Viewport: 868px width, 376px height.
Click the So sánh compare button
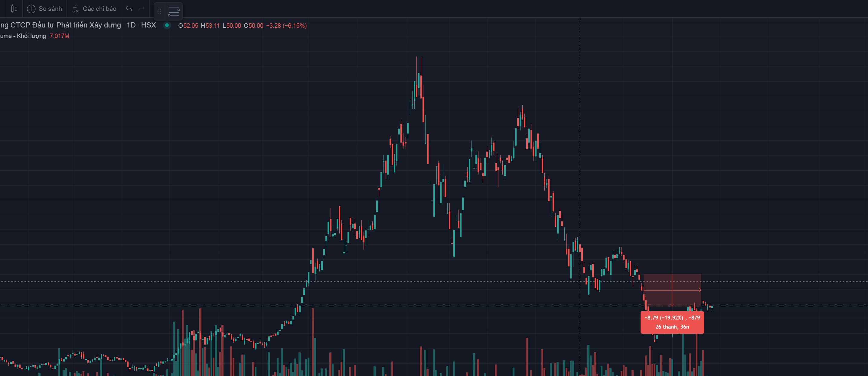(50, 9)
